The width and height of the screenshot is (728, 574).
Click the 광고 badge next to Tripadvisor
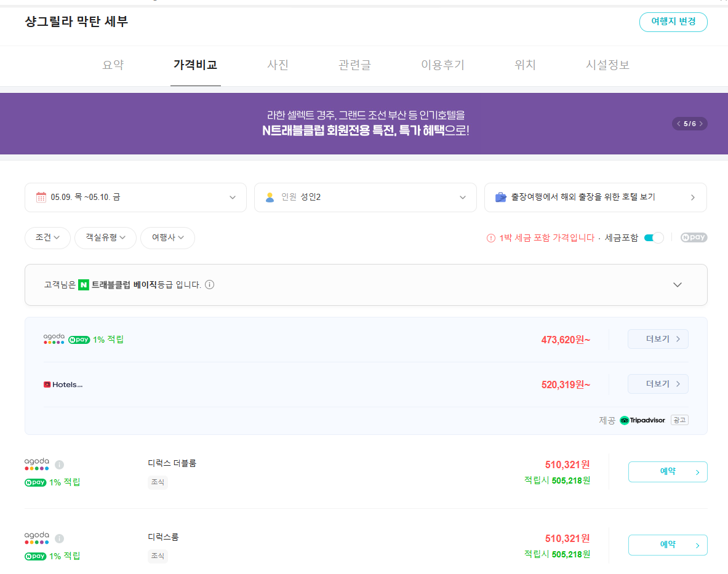pyautogui.click(x=679, y=420)
